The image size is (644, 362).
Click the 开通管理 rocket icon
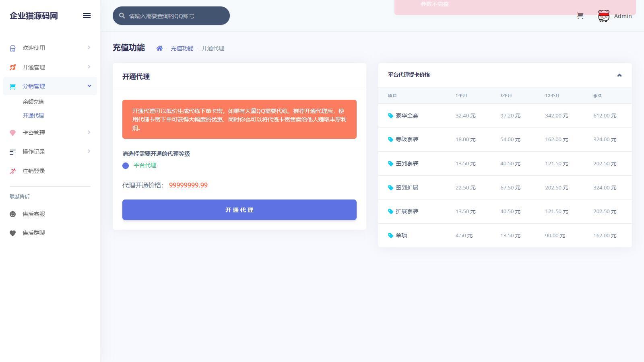tap(13, 67)
